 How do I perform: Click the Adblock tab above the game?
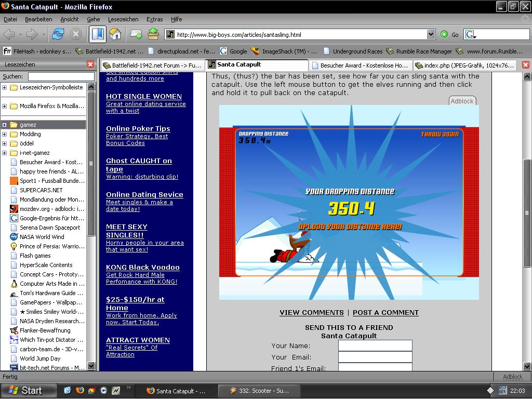click(462, 101)
